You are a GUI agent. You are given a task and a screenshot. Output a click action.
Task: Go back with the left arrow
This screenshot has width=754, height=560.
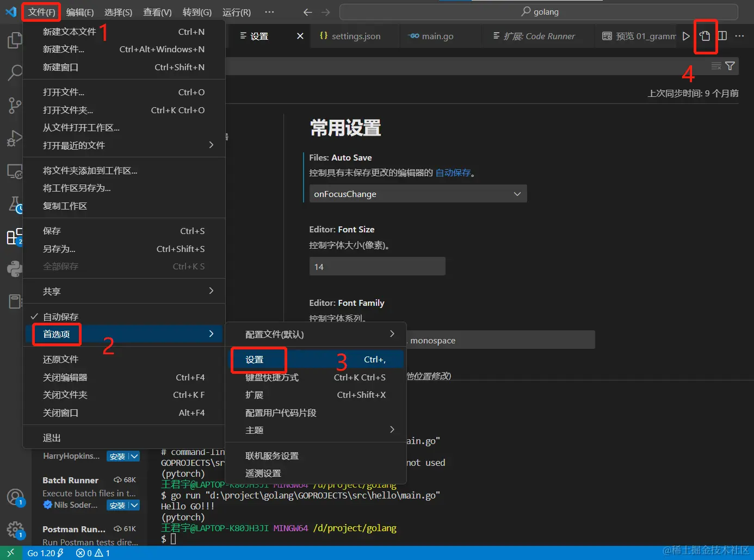click(307, 12)
